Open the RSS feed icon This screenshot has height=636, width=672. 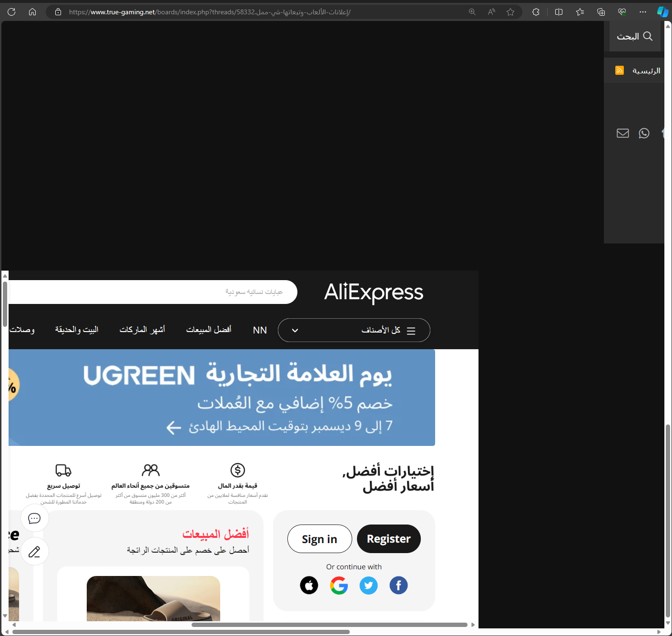[620, 71]
